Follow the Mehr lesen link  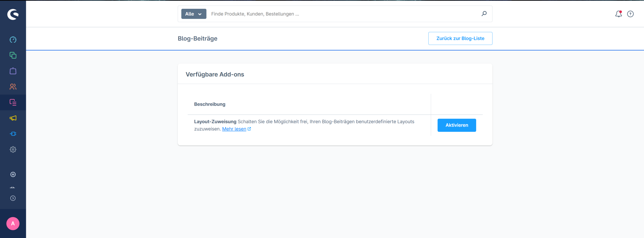coord(234,129)
